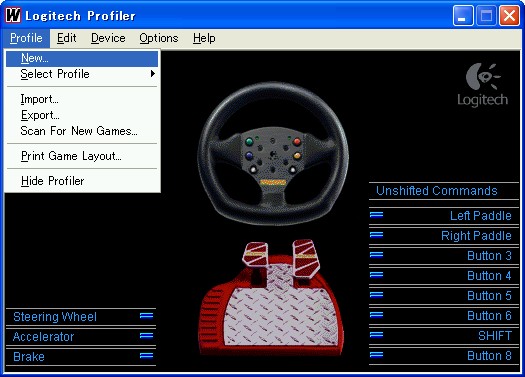Click the blue button on the wheel
The image size is (525, 377).
(249, 156)
